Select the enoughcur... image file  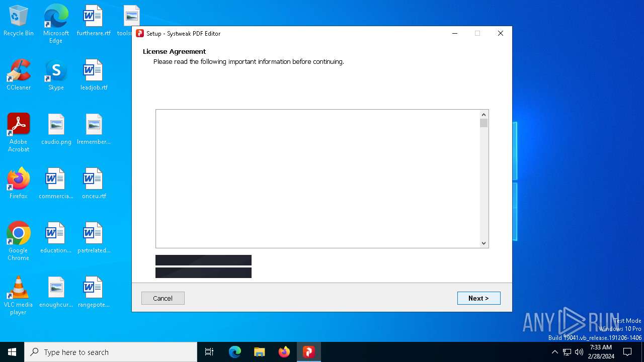point(56,293)
